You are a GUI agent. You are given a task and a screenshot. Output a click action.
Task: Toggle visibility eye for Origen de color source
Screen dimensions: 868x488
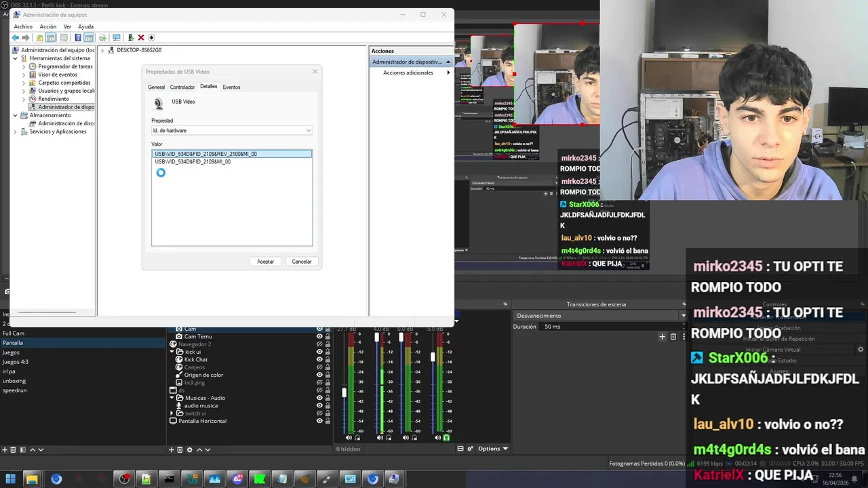click(319, 375)
